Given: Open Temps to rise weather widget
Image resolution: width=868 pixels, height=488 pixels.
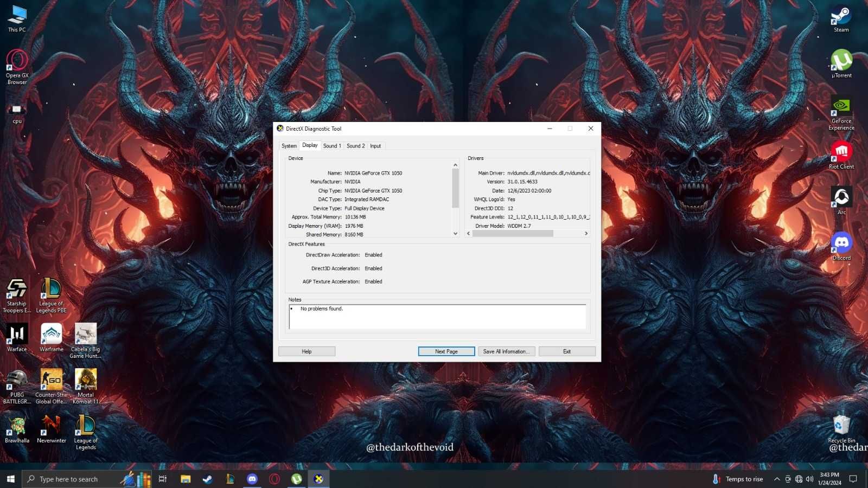Looking at the screenshot, I should click(x=737, y=479).
